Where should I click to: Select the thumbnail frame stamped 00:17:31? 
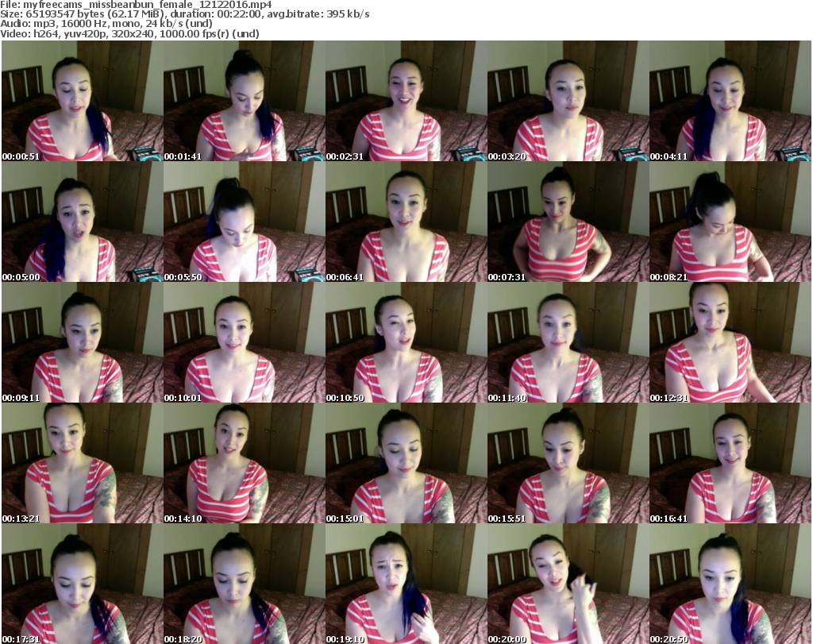(x=83, y=584)
